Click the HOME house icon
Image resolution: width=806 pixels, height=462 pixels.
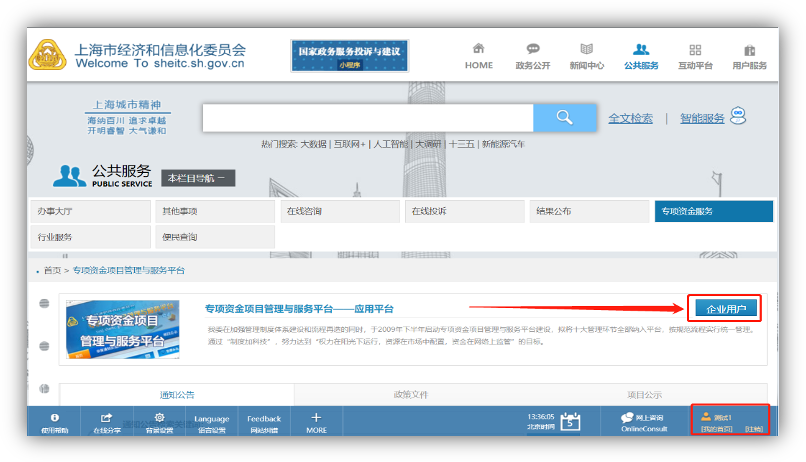(478, 49)
